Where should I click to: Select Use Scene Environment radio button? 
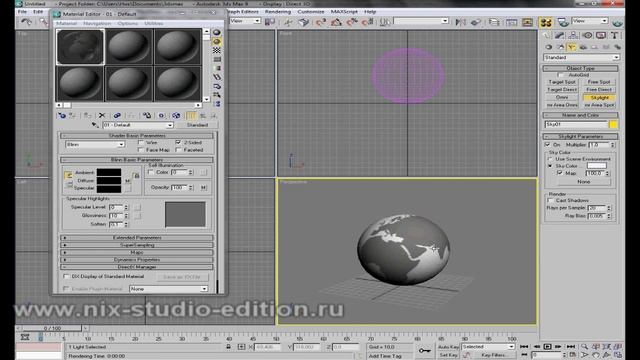pyautogui.click(x=550, y=159)
